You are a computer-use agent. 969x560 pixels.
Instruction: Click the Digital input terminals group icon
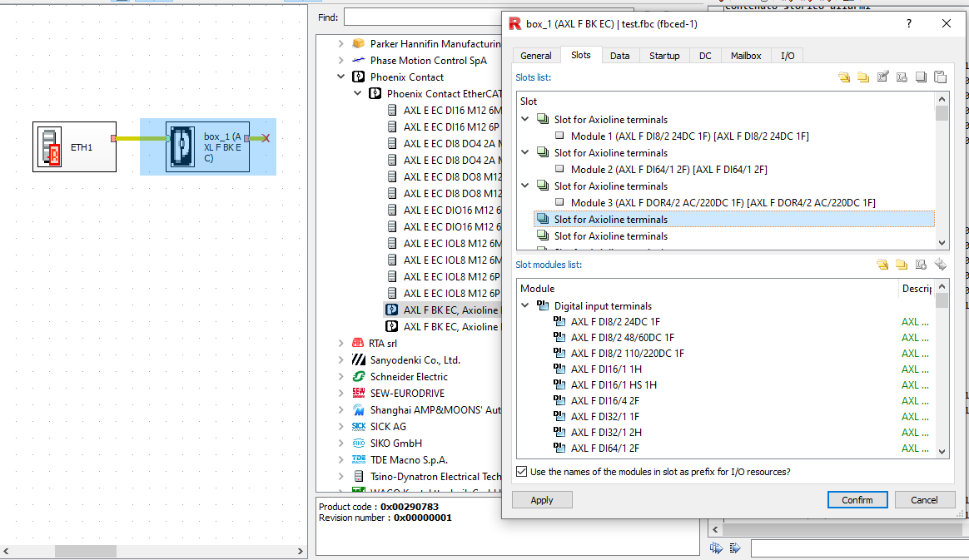tap(543, 305)
